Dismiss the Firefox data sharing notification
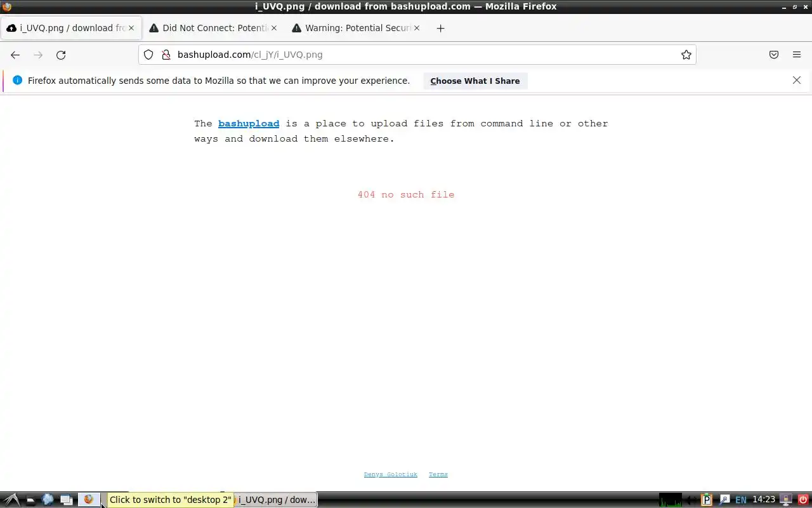 (797, 80)
